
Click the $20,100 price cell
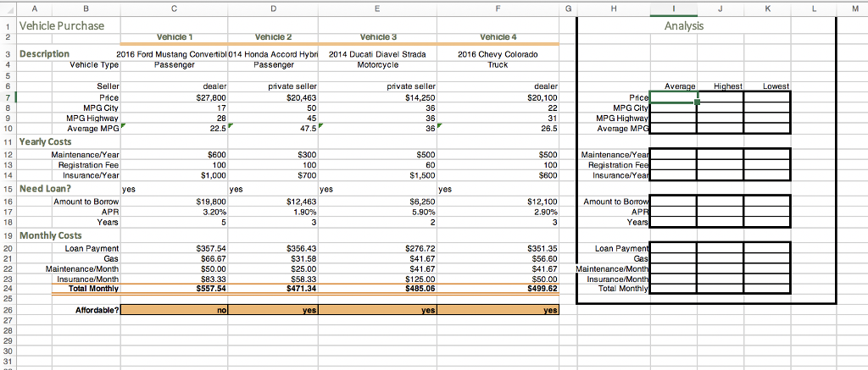pyautogui.click(x=498, y=97)
